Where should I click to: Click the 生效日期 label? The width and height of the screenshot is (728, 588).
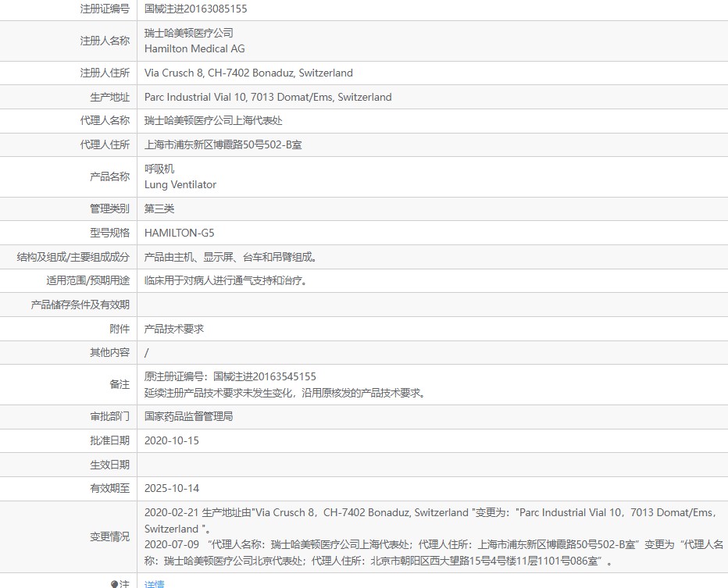point(110,465)
